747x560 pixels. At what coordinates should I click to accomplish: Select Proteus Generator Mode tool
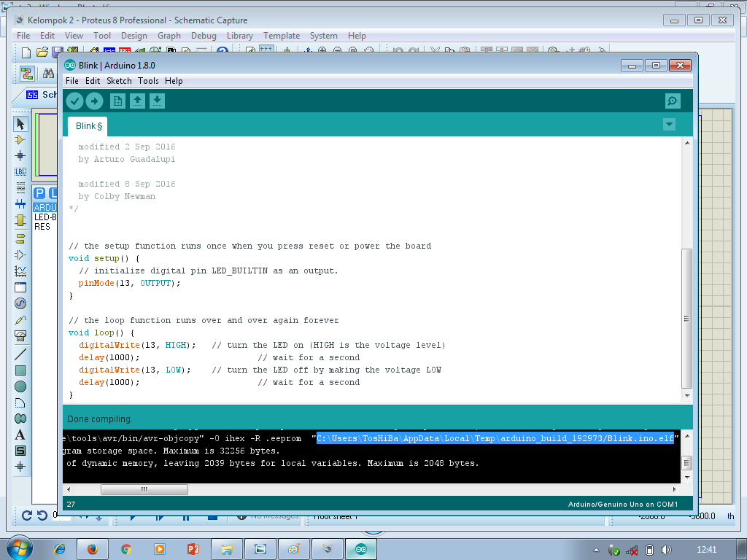coord(20,303)
